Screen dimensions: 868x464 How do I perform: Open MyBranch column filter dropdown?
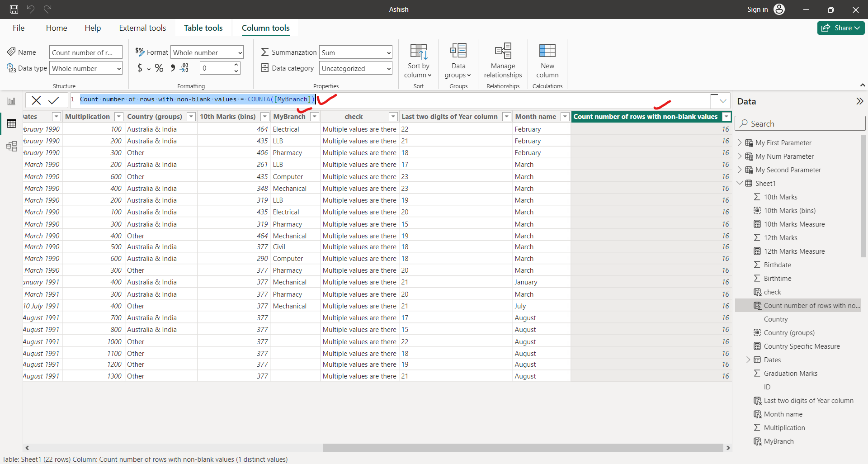315,117
